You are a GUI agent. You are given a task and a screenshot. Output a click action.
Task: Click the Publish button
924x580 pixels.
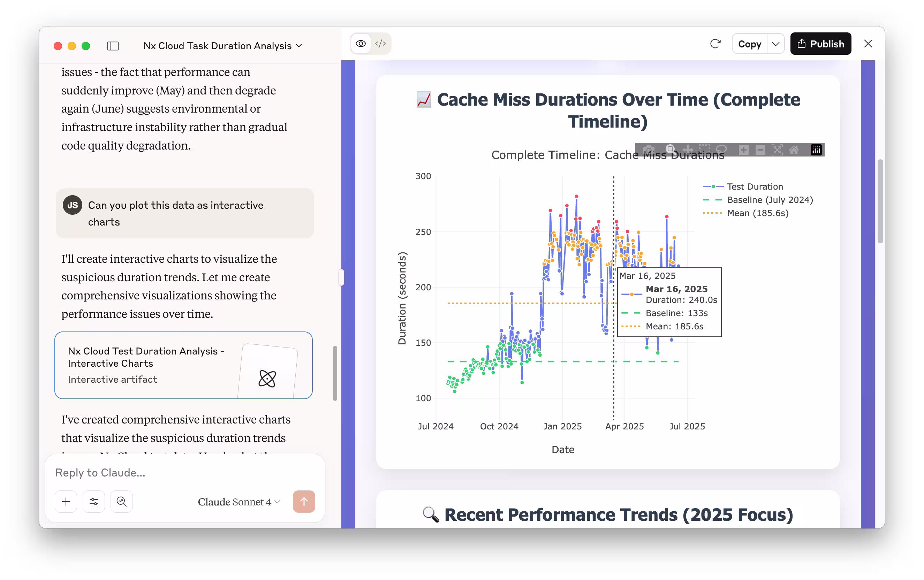point(820,44)
